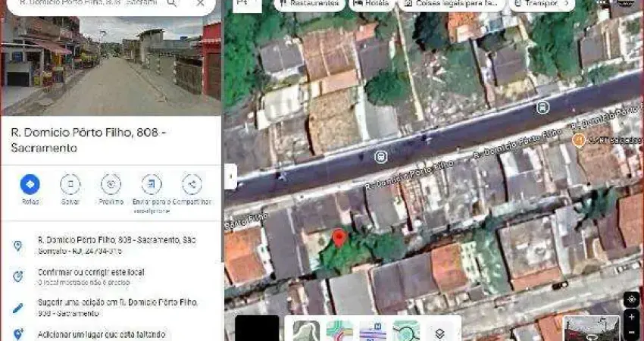Expand more layers options button
This screenshot has height=341, width=644.
[439, 332]
